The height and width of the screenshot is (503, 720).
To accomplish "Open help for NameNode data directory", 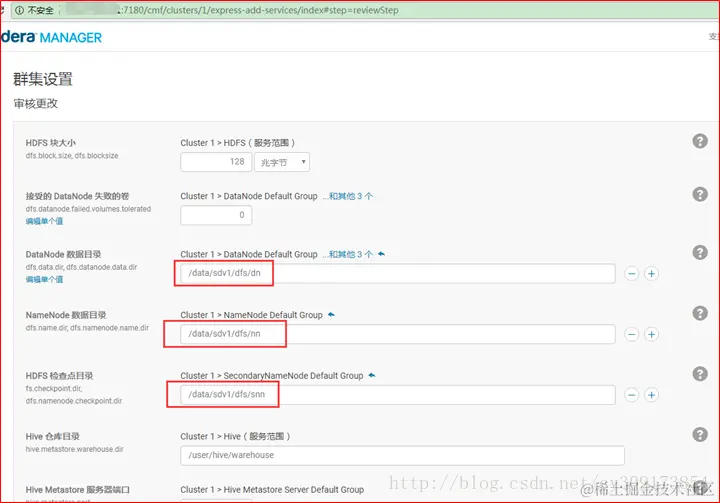I will pos(700,313).
